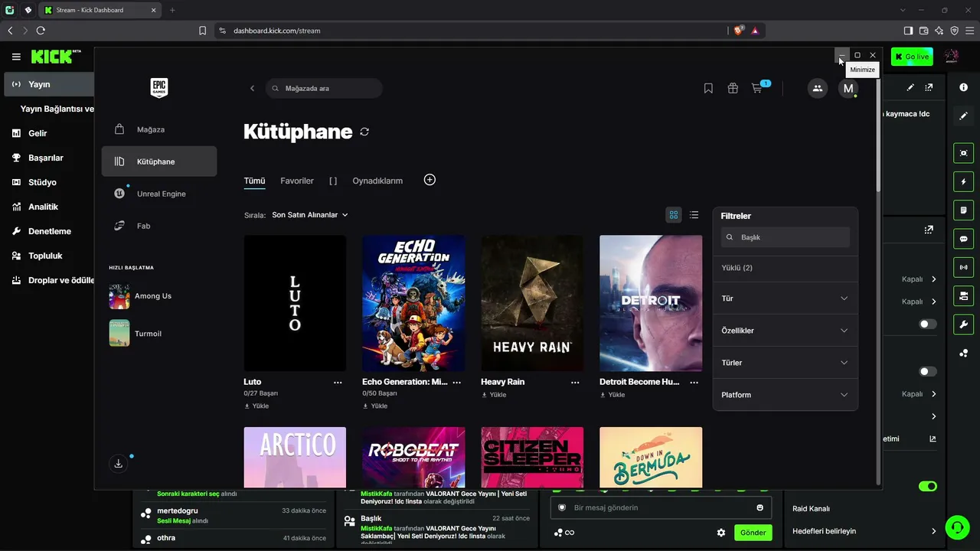Refresh the Kütüphane library
This screenshot has height=551, width=980.
(x=364, y=132)
